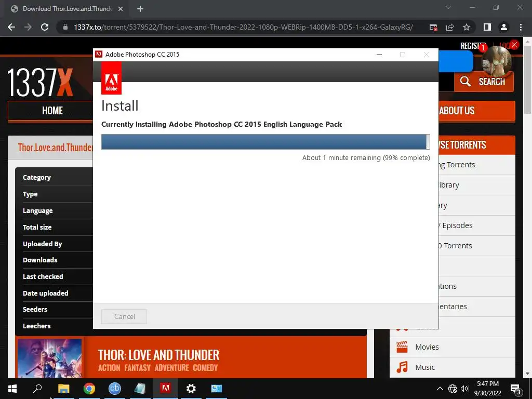Click the ACTION genre tag
The height and width of the screenshot is (399, 532).
click(109, 368)
